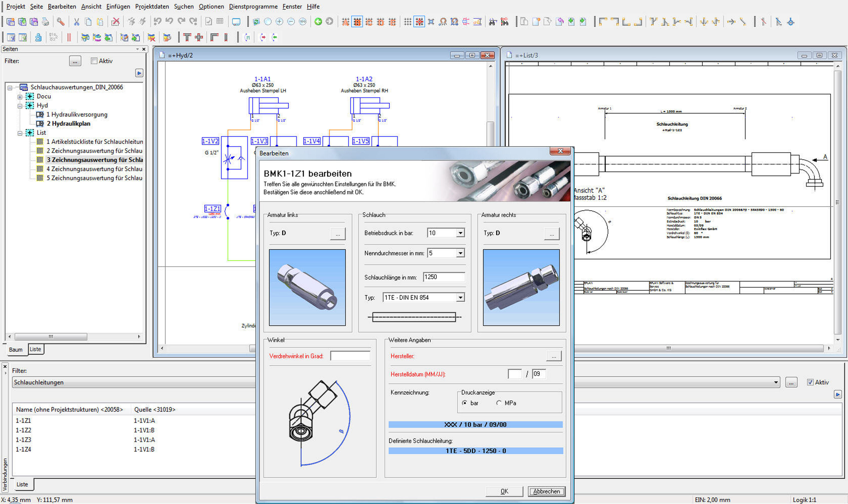Toggle the Aktiv checkbox in Seiten panel

pyautogui.click(x=94, y=61)
